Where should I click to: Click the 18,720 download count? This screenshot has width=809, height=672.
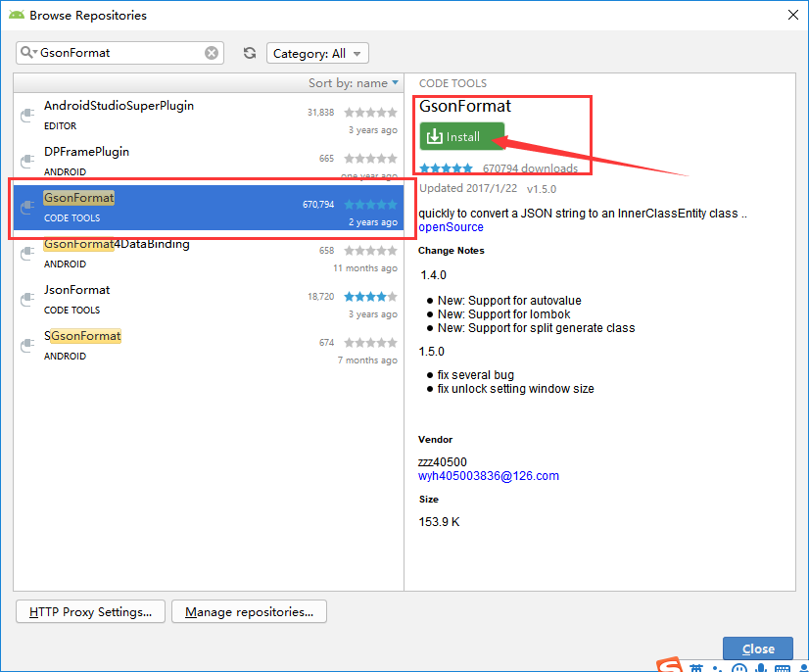pyautogui.click(x=320, y=296)
